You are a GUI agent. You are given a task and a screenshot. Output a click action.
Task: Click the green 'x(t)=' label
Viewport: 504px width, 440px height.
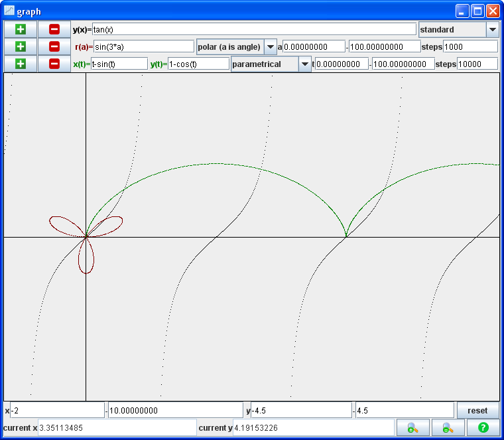(x=82, y=64)
